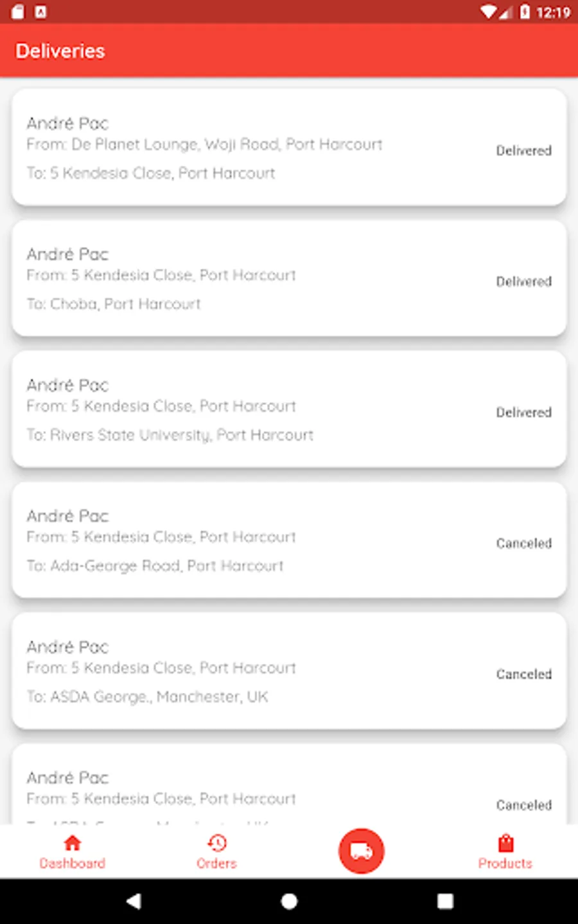Tap Canceled status on Ada-George Road delivery

click(x=523, y=543)
